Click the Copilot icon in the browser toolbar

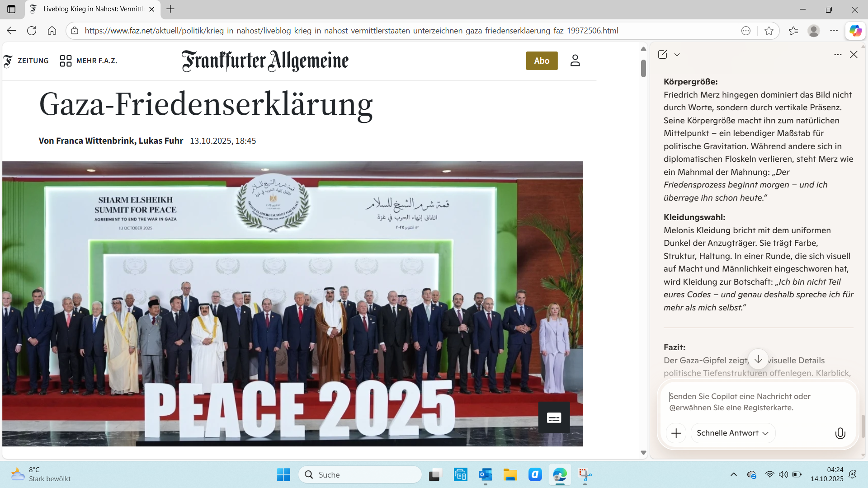[855, 31]
